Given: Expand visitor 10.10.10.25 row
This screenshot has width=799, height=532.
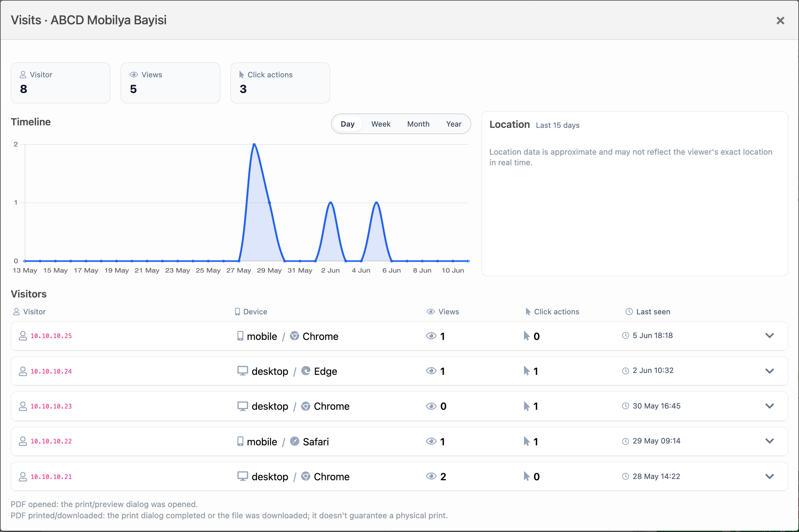Looking at the screenshot, I should (770, 336).
